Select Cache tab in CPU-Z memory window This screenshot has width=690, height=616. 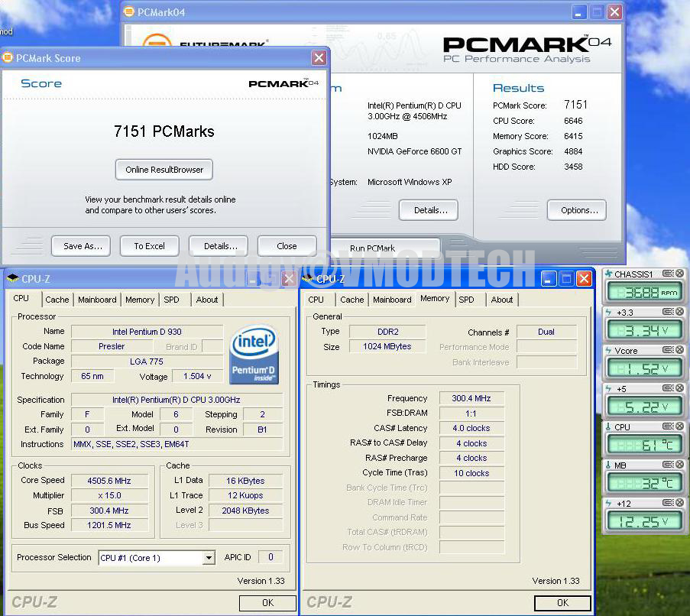pos(352,300)
